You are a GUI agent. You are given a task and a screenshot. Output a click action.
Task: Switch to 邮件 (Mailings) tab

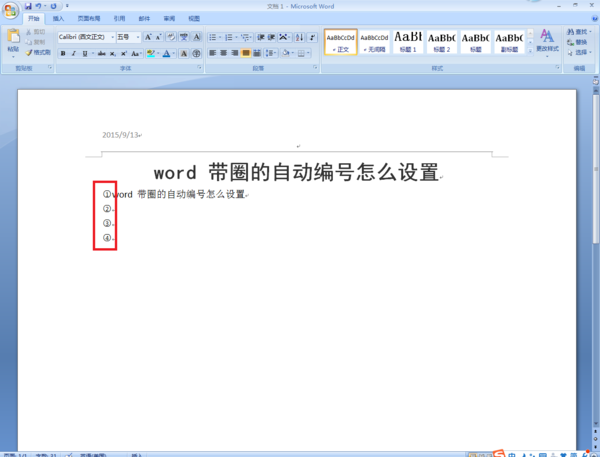[x=144, y=18]
